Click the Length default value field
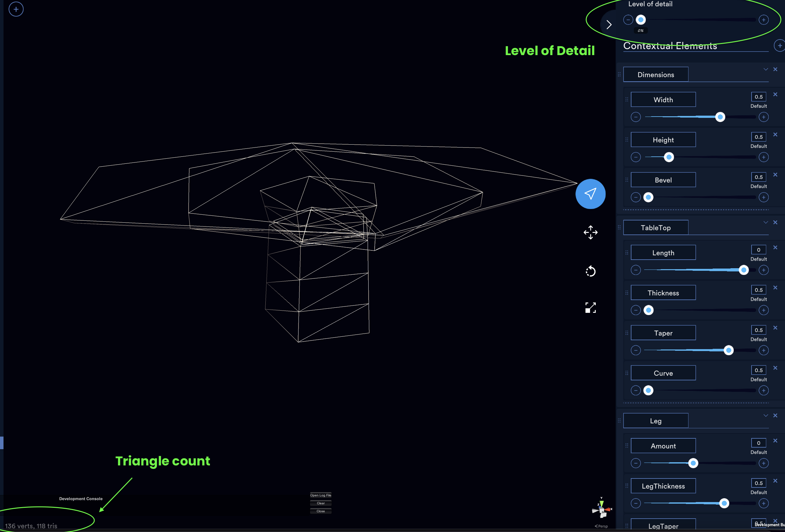Screen dimensions: 785x532 [x=758, y=250]
